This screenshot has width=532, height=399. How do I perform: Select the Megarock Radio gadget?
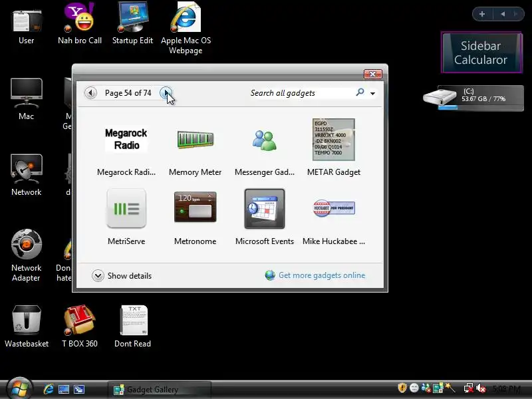126,140
